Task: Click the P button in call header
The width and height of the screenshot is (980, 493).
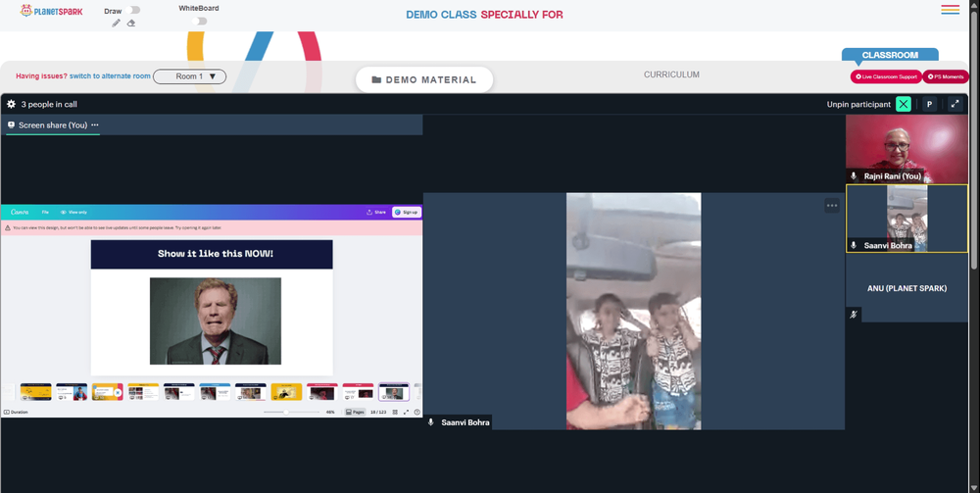Action: (x=929, y=104)
